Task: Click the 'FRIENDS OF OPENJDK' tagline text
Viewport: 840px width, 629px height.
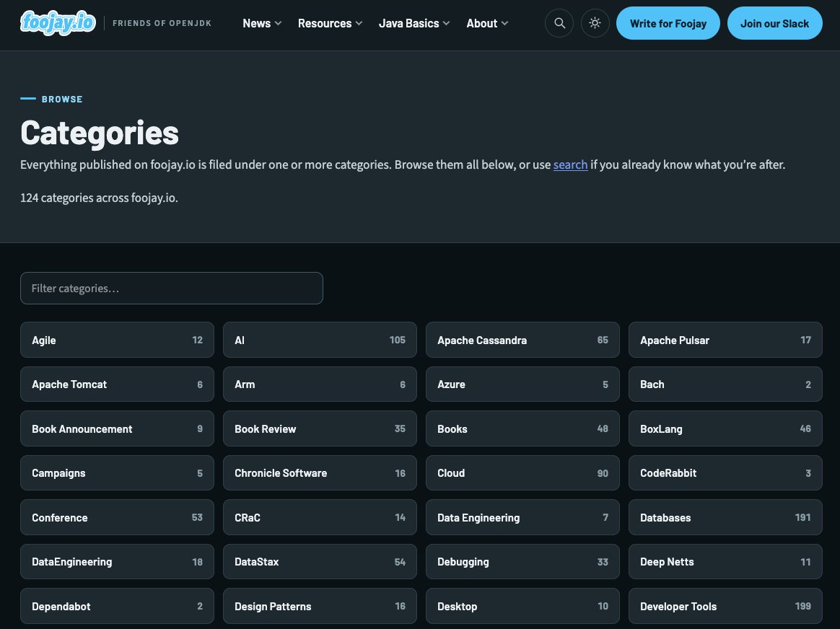Action: pyautogui.click(x=162, y=23)
